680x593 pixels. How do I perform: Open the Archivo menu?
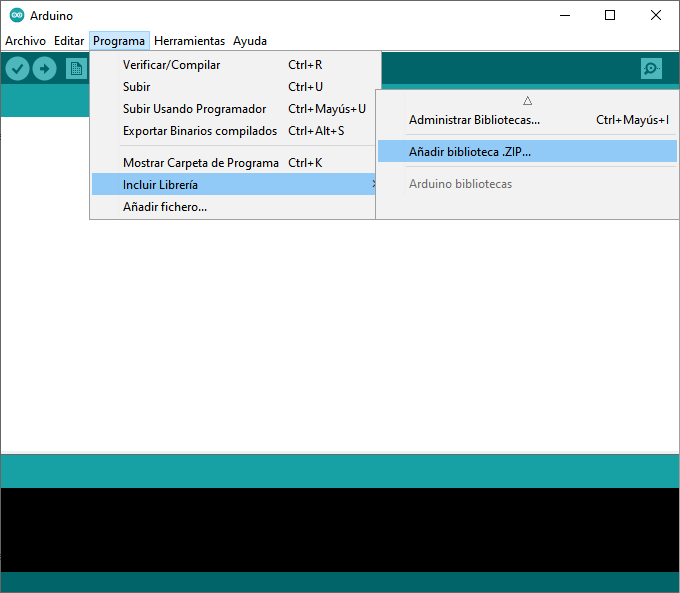click(25, 41)
